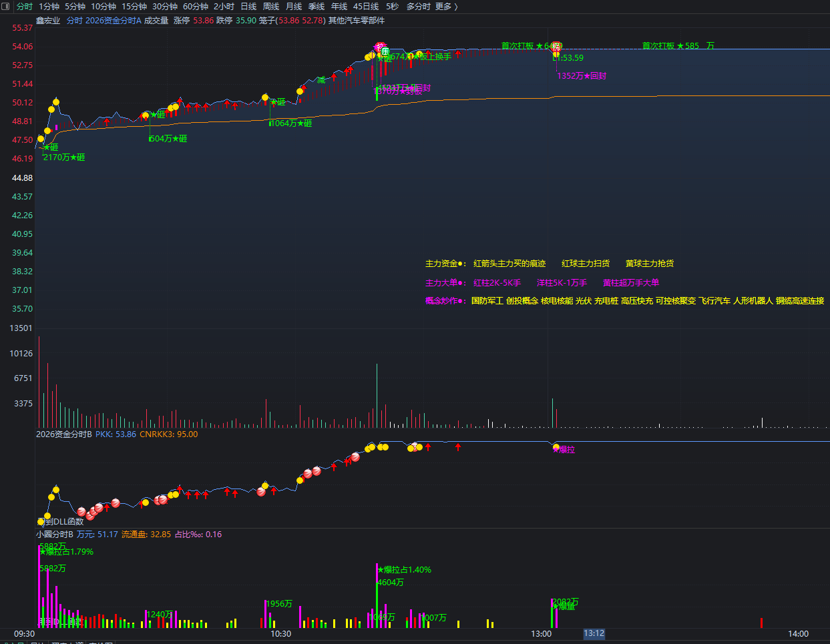Select the 1分钟 period tab

(49, 7)
